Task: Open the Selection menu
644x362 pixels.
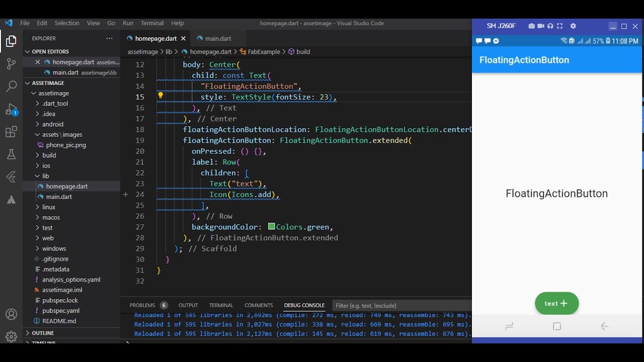Action: [x=67, y=23]
